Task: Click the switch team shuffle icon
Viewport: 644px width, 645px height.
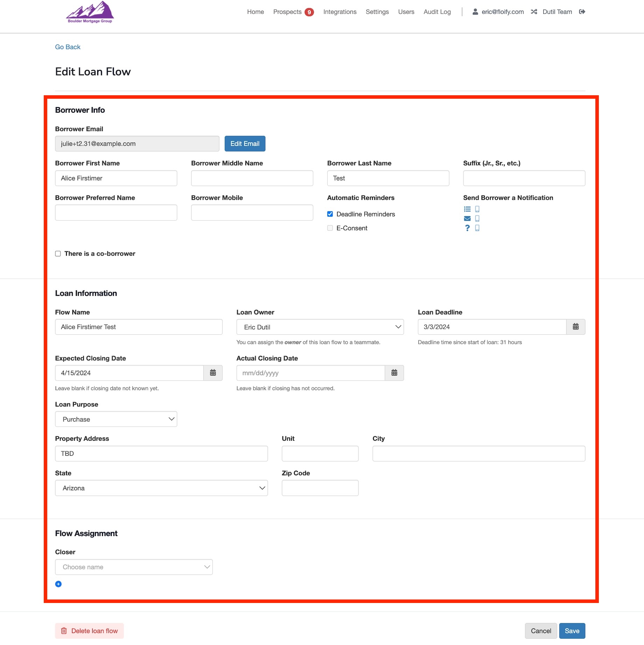Action: click(534, 12)
